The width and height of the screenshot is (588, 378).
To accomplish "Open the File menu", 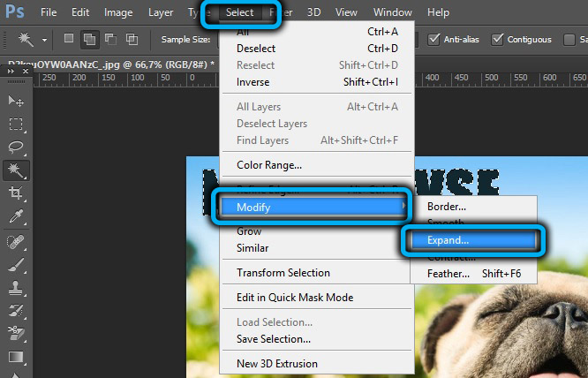I will 49,12.
